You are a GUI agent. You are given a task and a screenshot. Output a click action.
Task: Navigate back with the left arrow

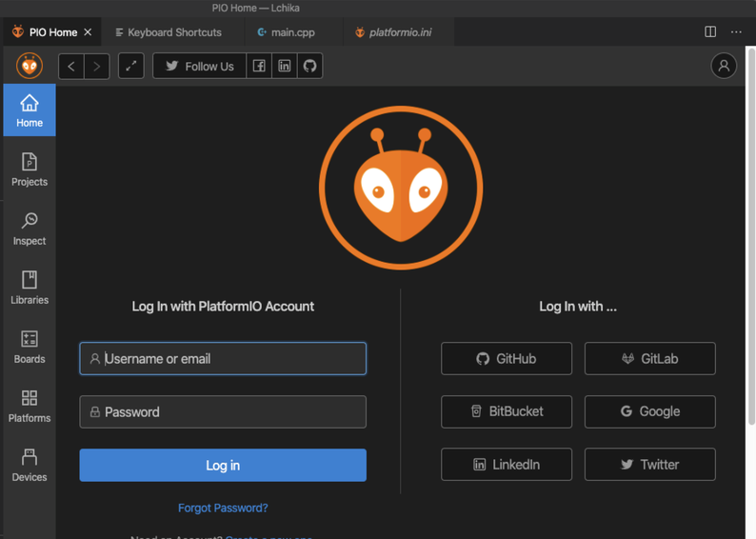[x=71, y=66]
